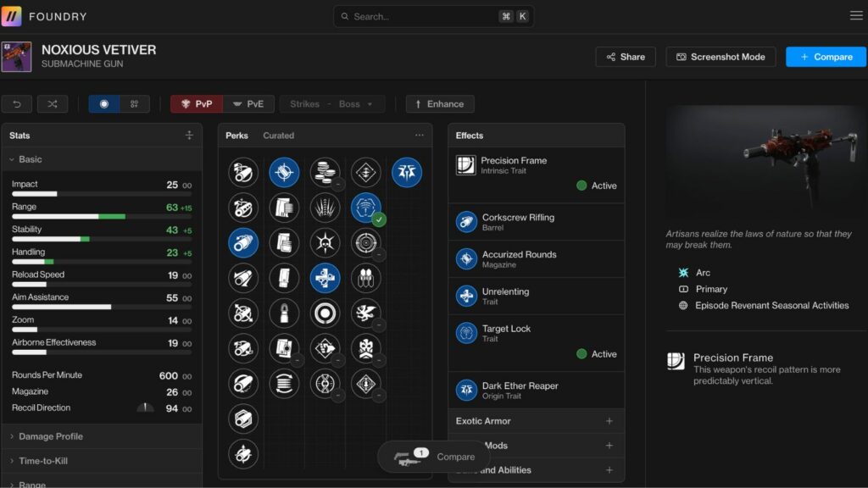This screenshot has height=488, width=868.
Task: Click the Foundry logo icon
Action: coord(12,16)
